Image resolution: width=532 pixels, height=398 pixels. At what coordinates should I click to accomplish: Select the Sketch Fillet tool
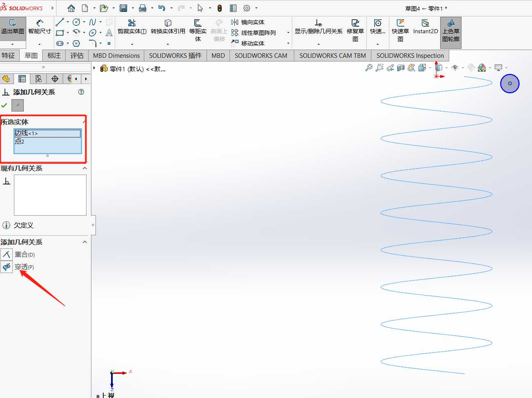(x=93, y=43)
